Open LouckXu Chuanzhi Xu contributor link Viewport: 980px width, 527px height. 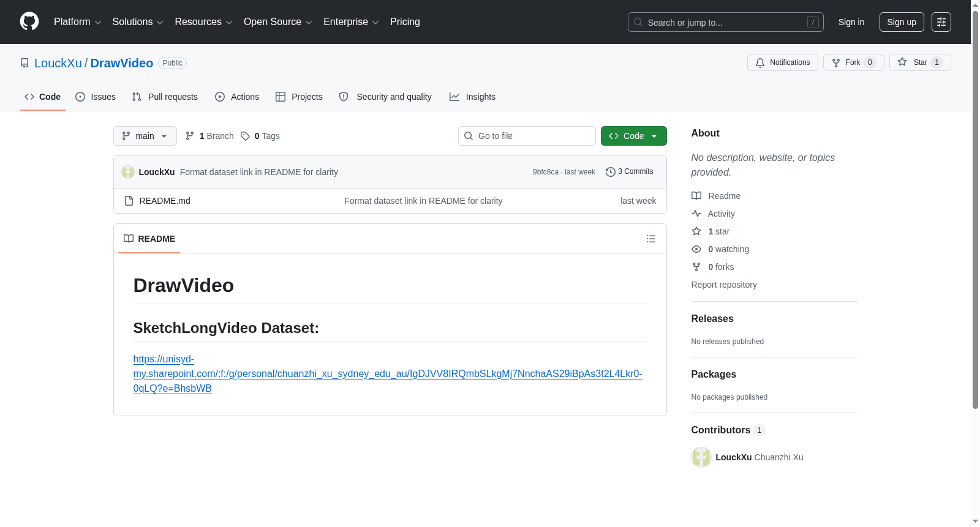click(759, 457)
